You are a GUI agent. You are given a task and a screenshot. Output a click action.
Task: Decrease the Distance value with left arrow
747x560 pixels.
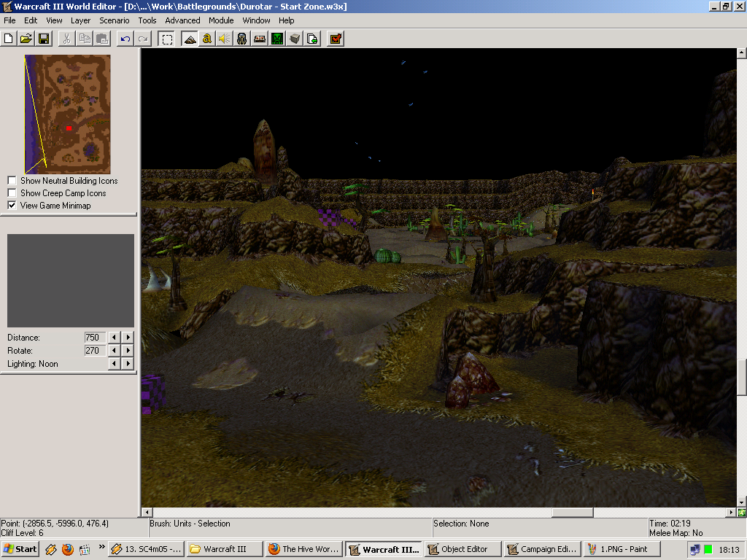point(114,337)
